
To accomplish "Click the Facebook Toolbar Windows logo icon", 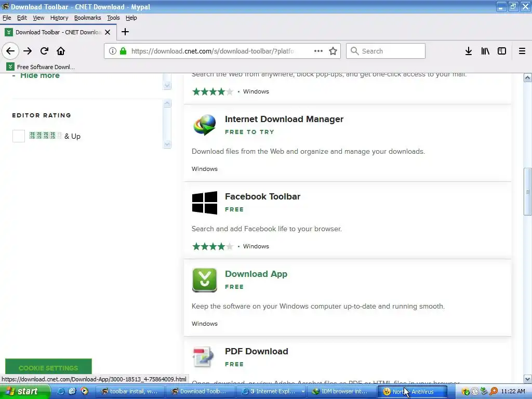I will click(205, 203).
